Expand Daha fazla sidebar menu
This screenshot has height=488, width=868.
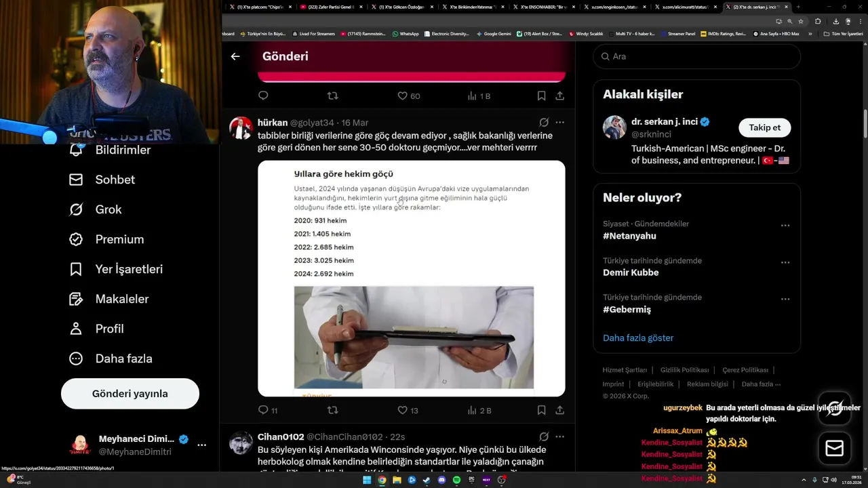pyautogui.click(x=111, y=359)
